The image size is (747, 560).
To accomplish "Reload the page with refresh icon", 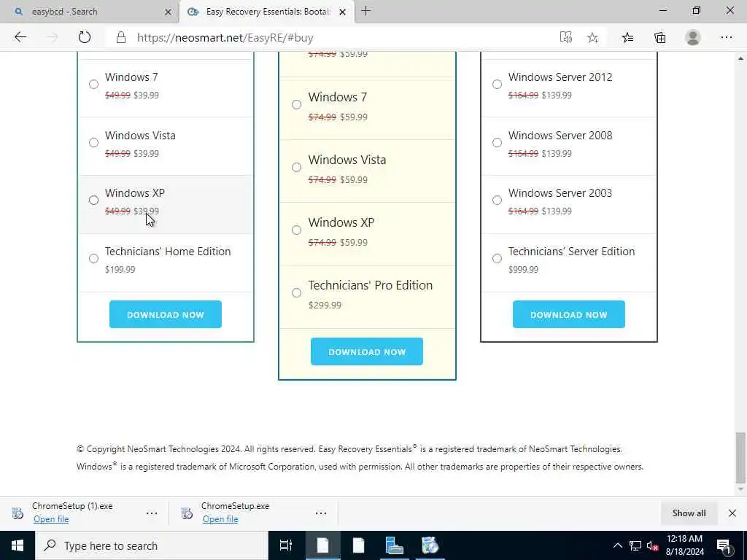I will [x=85, y=37].
